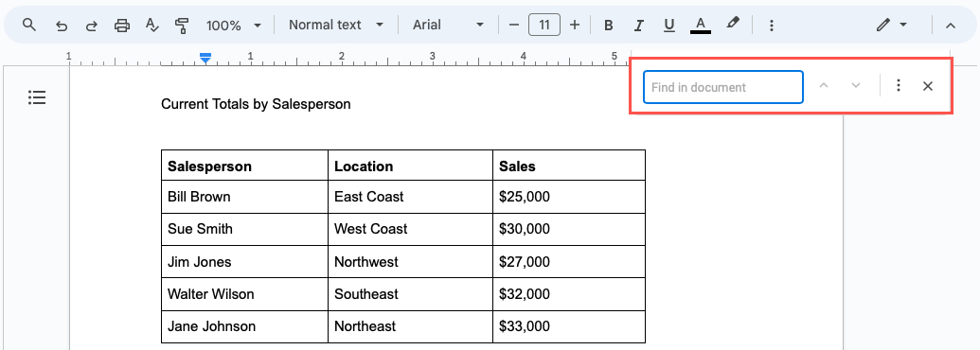The width and height of the screenshot is (980, 350).
Task: Increase font size with plus button
Action: pyautogui.click(x=575, y=25)
